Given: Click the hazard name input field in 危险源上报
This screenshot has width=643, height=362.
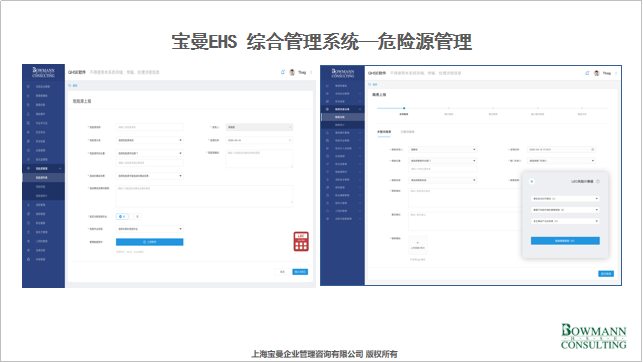Looking at the screenshot, I should click(149, 127).
